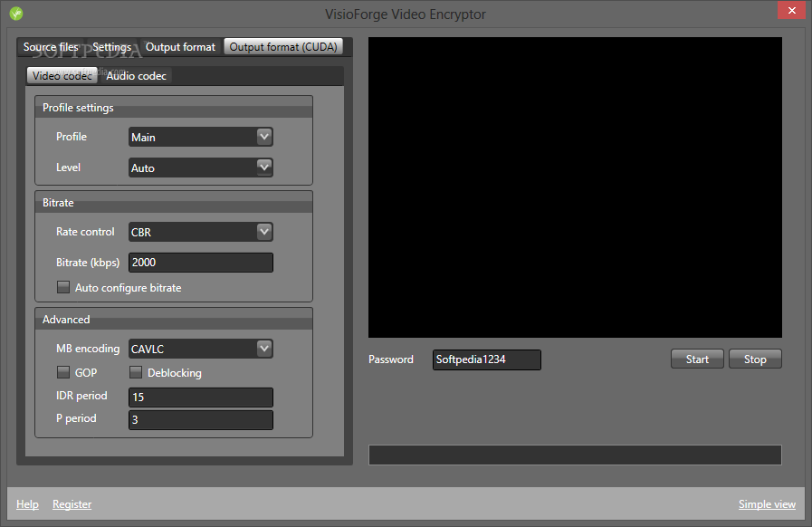Open the Settings tab

112,47
